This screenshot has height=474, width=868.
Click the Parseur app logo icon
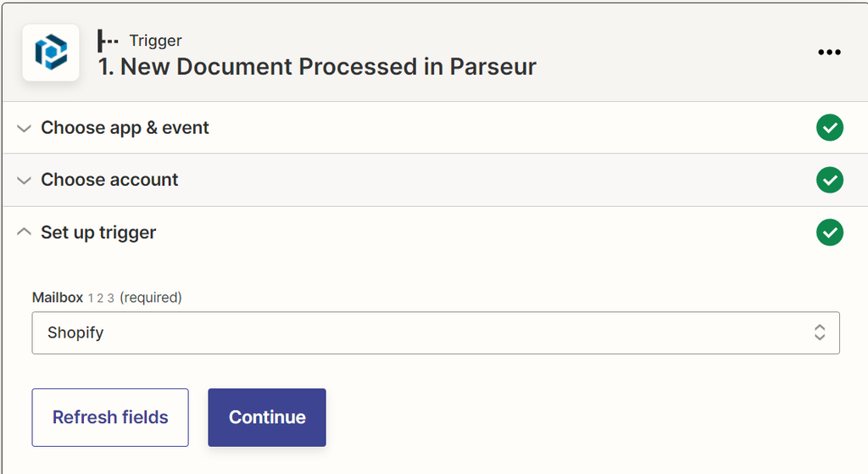pyautogui.click(x=51, y=53)
